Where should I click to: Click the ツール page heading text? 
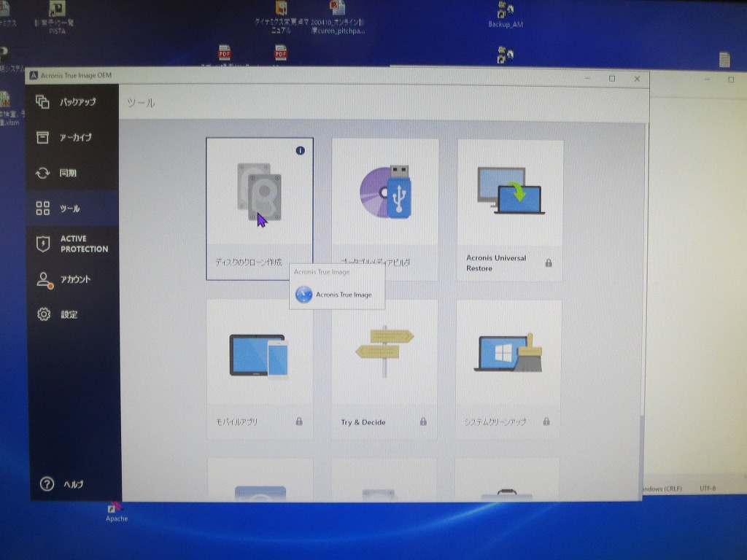pos(141,103)
